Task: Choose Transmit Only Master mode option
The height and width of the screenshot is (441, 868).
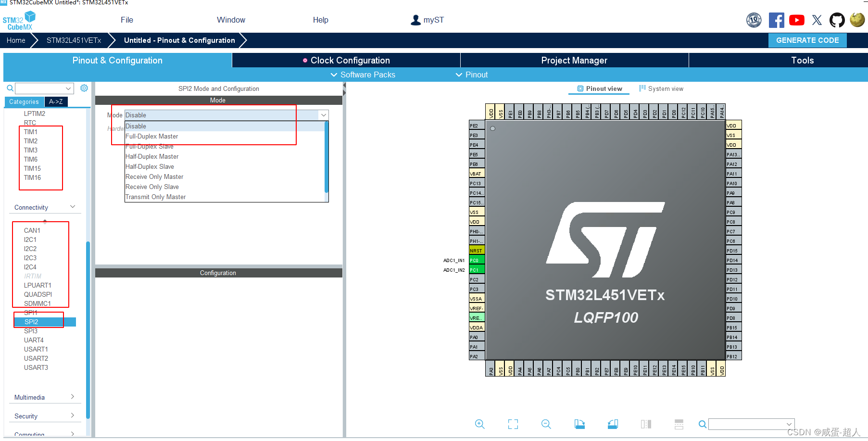Action: [225, 197]
